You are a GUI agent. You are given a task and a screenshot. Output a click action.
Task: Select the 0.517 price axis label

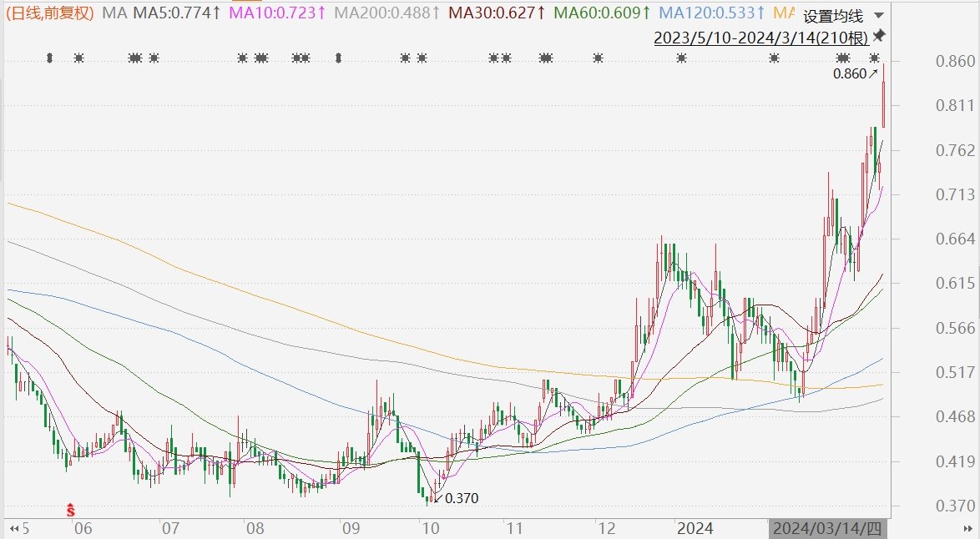(x=955, y=372)
